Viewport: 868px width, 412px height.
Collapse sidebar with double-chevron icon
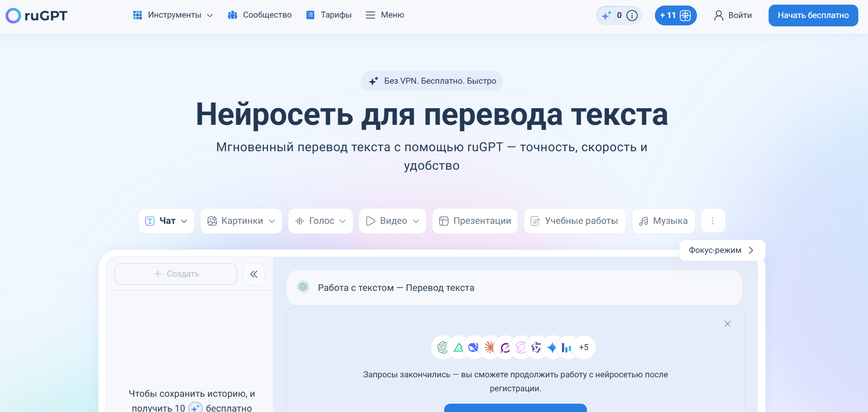[254, 274]
